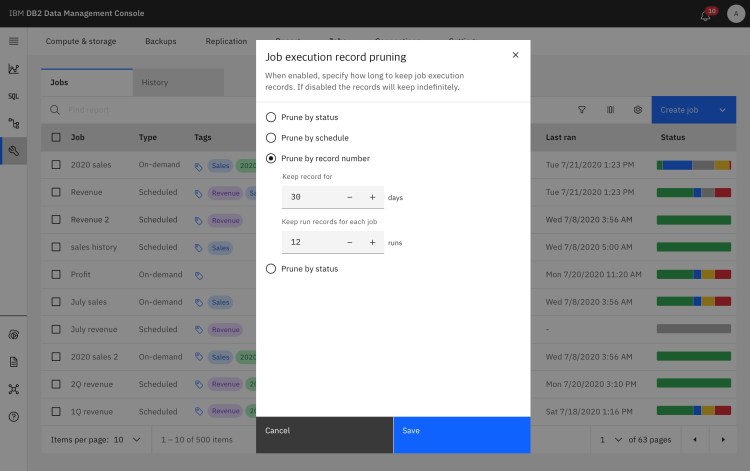Screen dimensions: 750x471
Task: Open the SQL editor sidebar icon
Action: pos(14,96)
